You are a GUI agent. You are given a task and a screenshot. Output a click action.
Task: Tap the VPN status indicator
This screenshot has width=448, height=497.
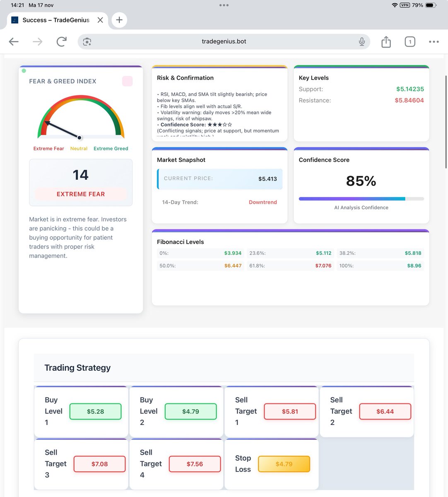point(405,5)
